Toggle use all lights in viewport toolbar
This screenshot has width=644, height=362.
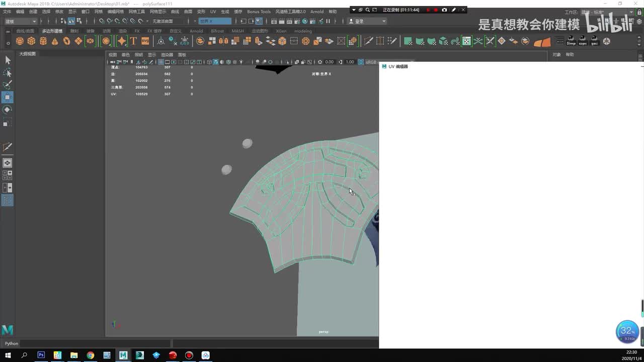click(x=241, y=62)
